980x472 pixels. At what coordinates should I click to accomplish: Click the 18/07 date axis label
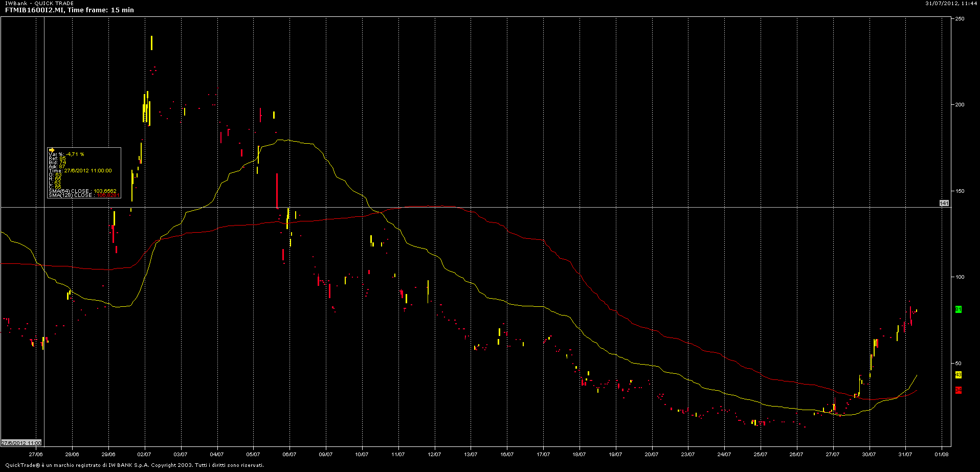pyautogui.click(x=580, y=454)
